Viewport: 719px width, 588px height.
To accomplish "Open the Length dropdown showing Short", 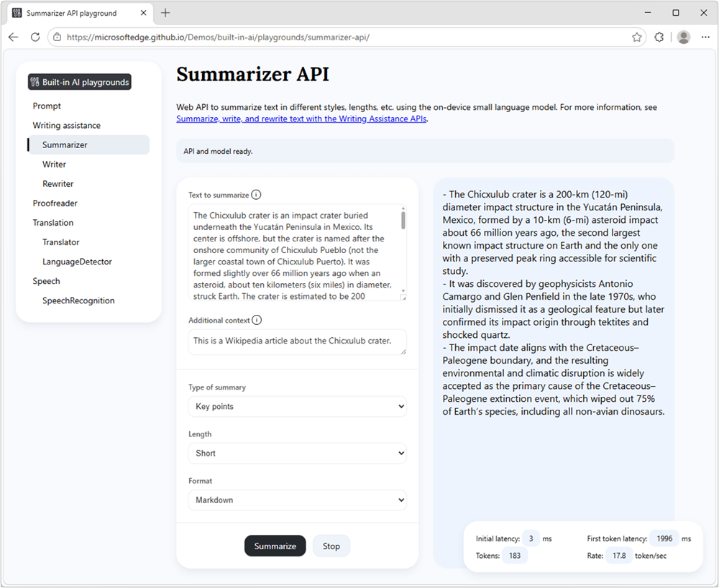I will point(297,454).
